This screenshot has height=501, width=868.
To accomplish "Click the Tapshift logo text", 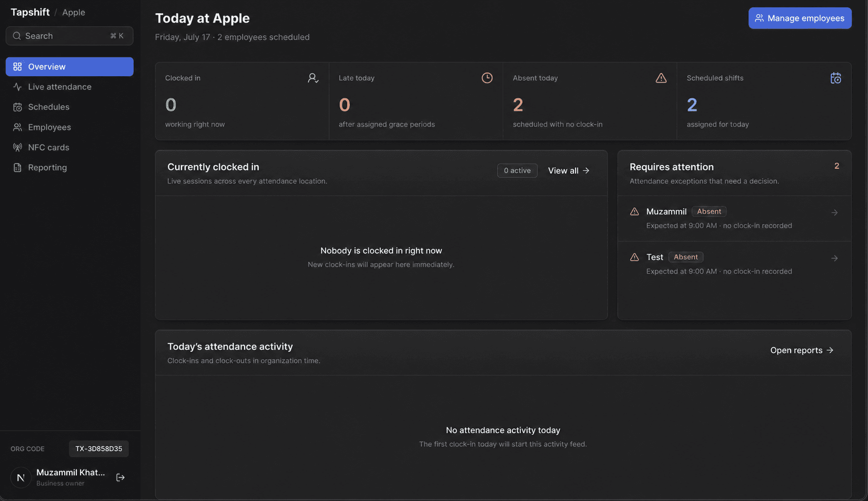I will 30,12.
